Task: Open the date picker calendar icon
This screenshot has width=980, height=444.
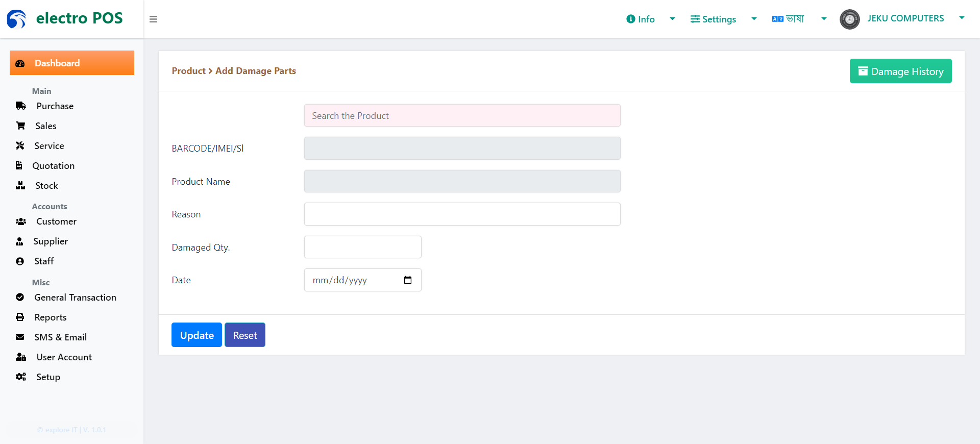Action: [x=408, y=280]
